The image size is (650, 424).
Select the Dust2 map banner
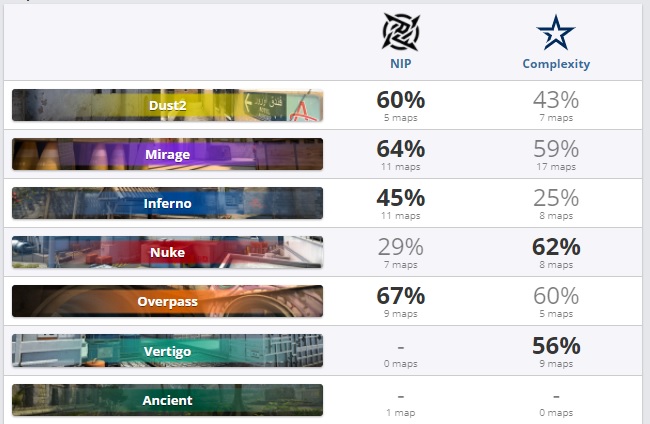pos(168,105)
